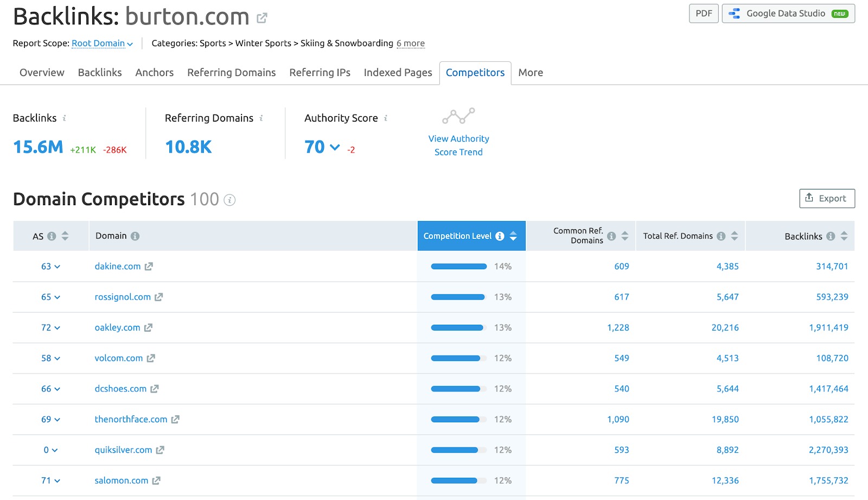Click the Google Data Studio button
The height and width of the screenshot is (500, 868).
[788, 14]
